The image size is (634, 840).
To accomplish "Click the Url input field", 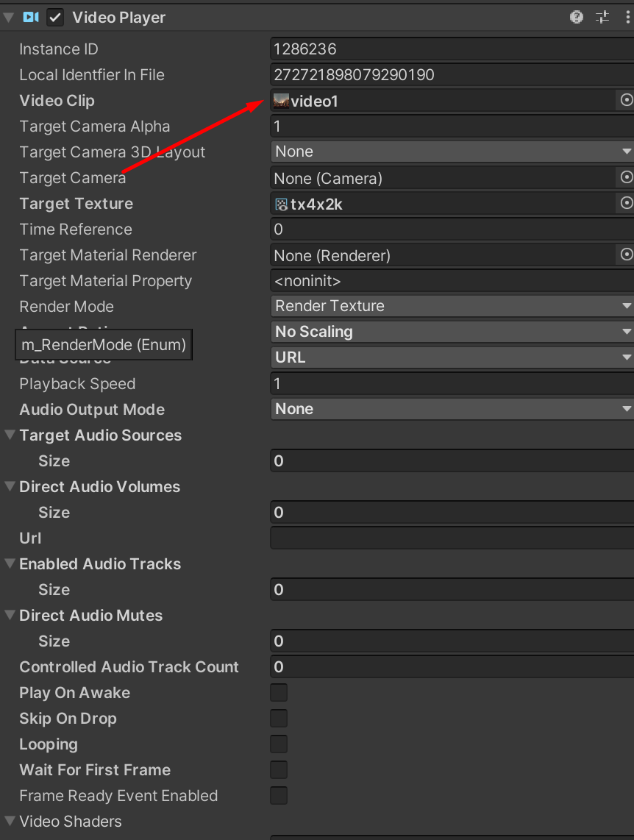I will click(452, 538).
